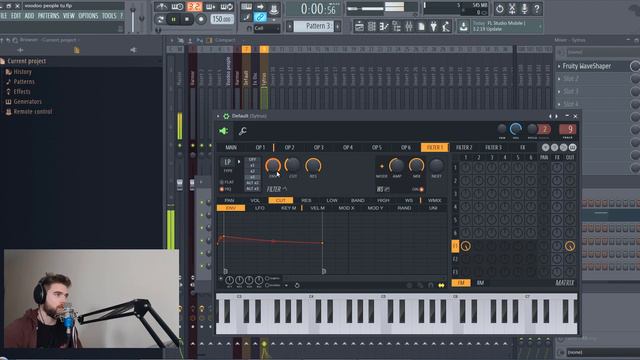
Task: Open the channel rack grid icon
Action: click(x=372, y=27)
